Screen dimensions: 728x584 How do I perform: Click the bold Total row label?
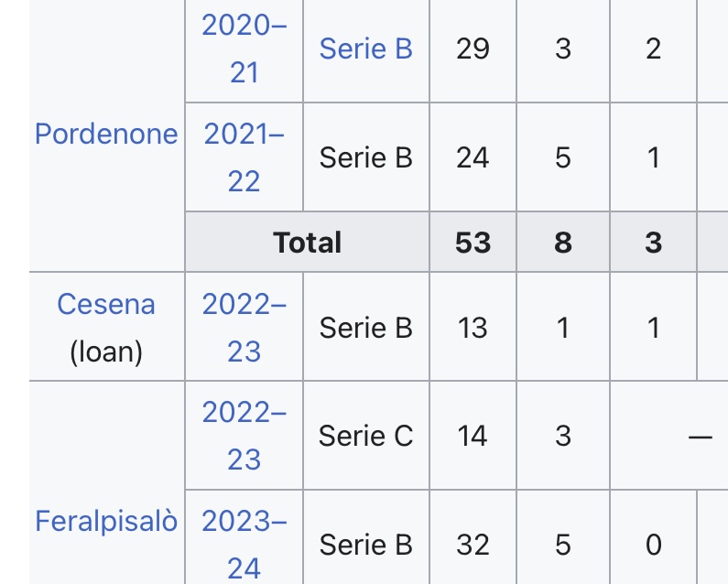(308, 243)
